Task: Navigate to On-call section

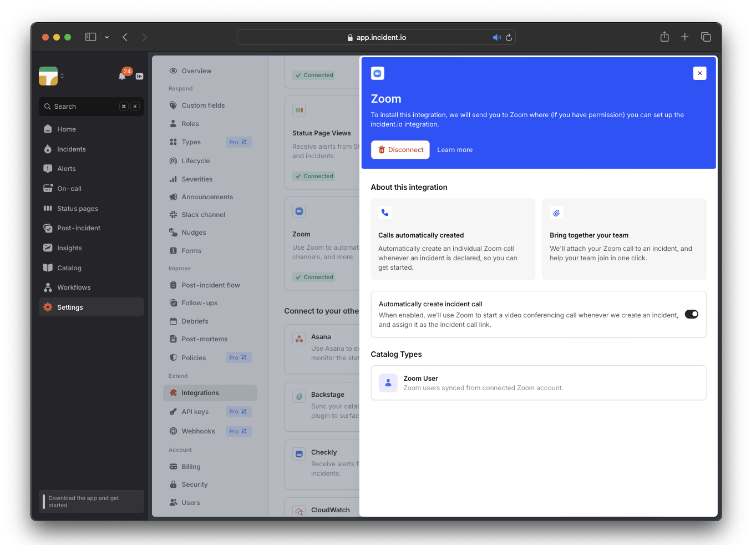Action: click(92, 189)
